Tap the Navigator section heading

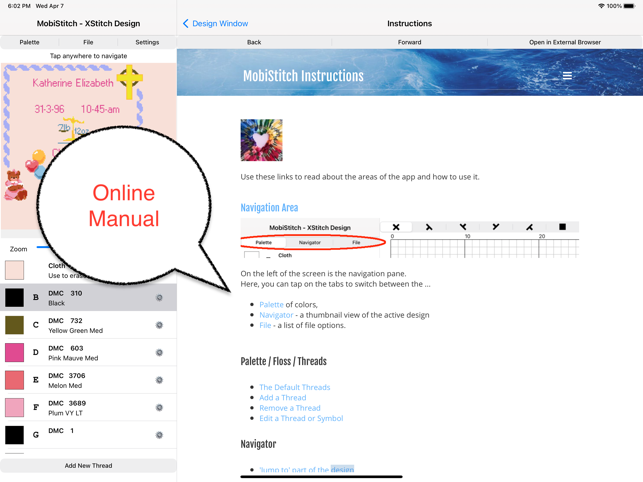[258, 444]
